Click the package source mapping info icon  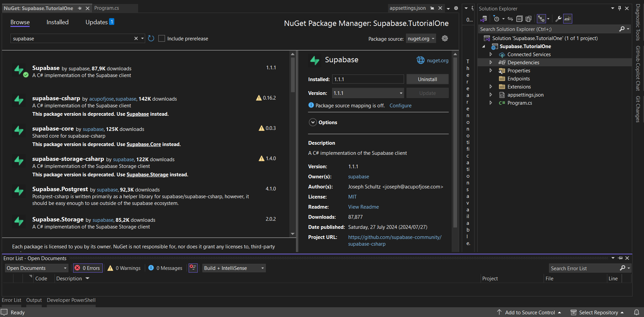[x=311, y=105]
